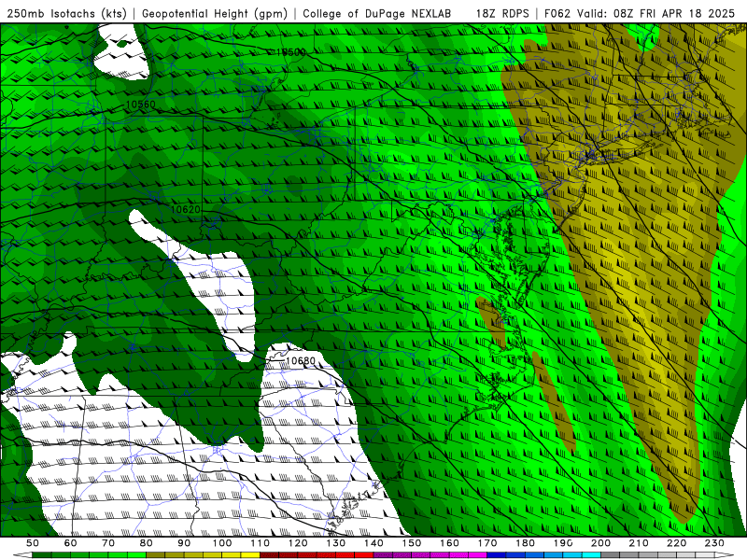The image size is (747, 560).
Task: Click the 50 value on color scale
Action: [x=33, y=543]
